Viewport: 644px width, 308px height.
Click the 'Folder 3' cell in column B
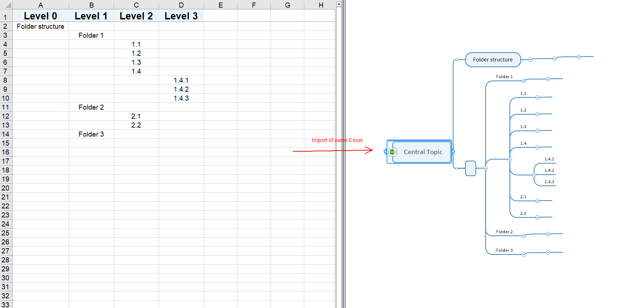[x=91, y=134]
